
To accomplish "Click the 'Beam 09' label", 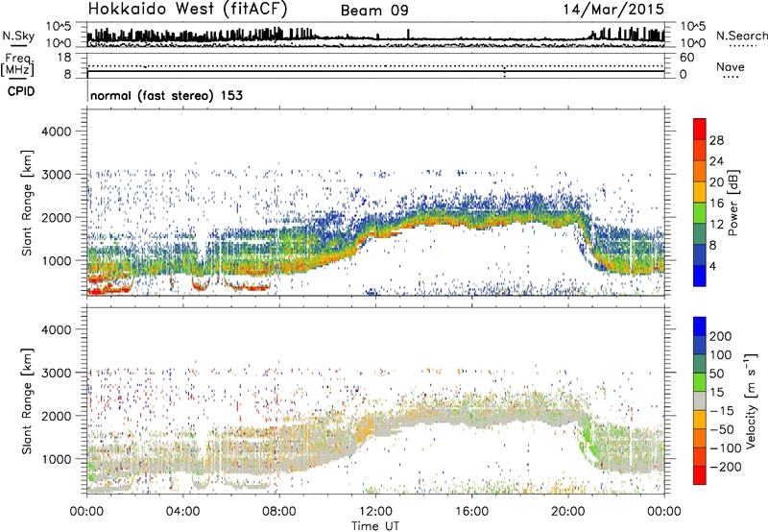I will [x=374, y=11].
